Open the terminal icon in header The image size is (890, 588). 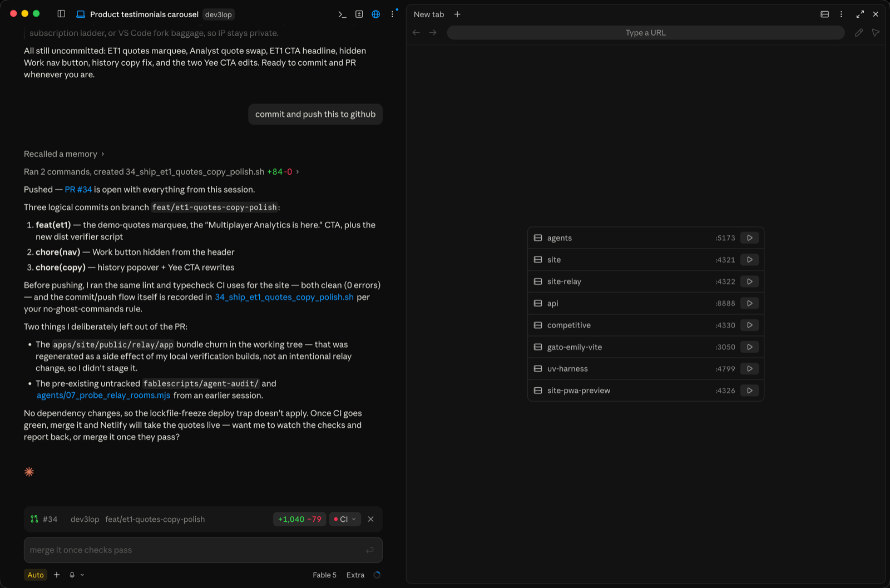point(342,14)
